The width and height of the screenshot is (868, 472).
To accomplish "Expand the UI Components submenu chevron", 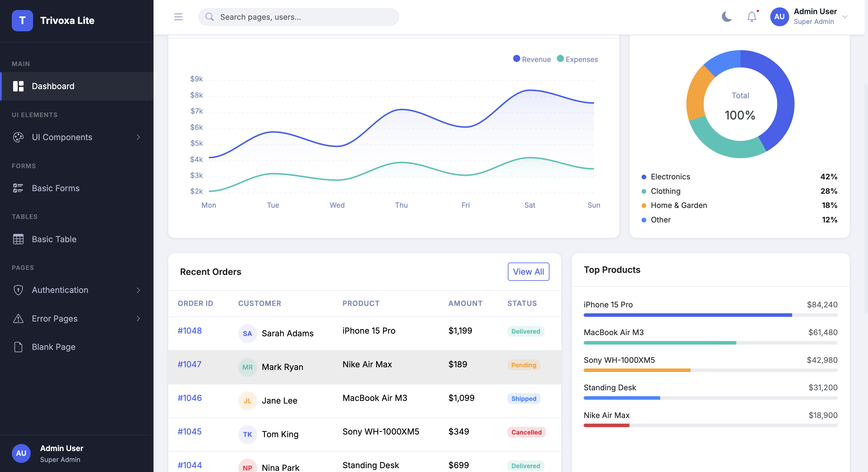I will pos(138,137).
